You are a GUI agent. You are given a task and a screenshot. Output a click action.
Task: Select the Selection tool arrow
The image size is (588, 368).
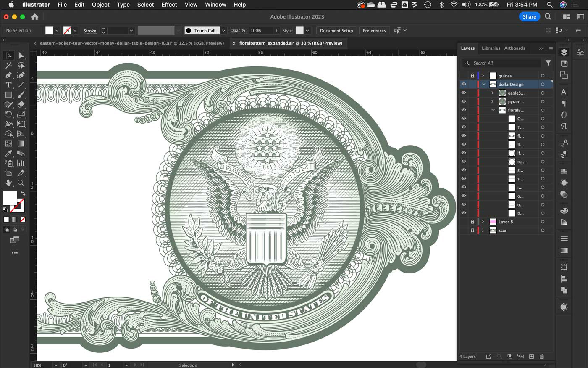pyautogui.click(x=8, y=56)
